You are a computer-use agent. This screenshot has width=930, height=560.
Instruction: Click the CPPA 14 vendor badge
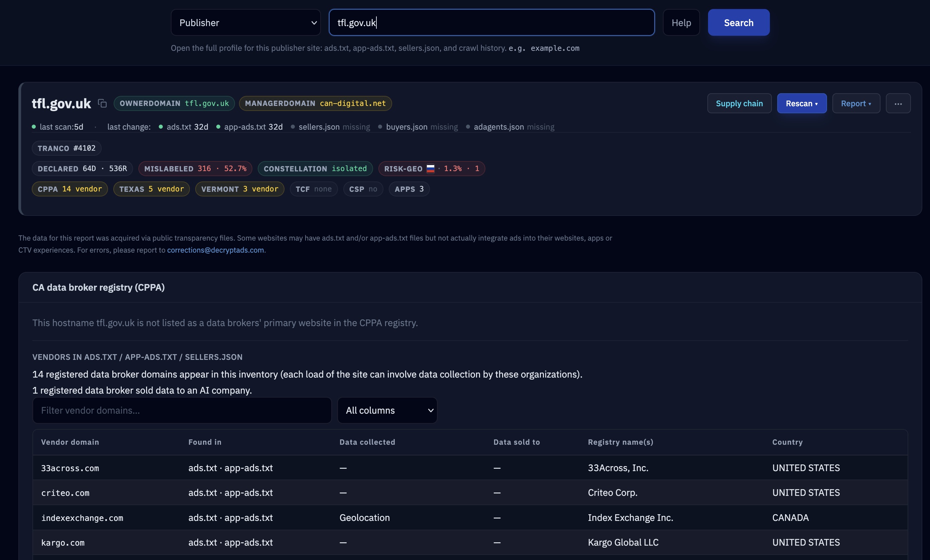tap(70, 189)
